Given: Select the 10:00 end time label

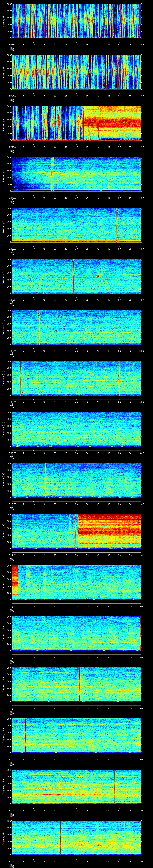Looking at the screenshot, I should pos(141,453).
